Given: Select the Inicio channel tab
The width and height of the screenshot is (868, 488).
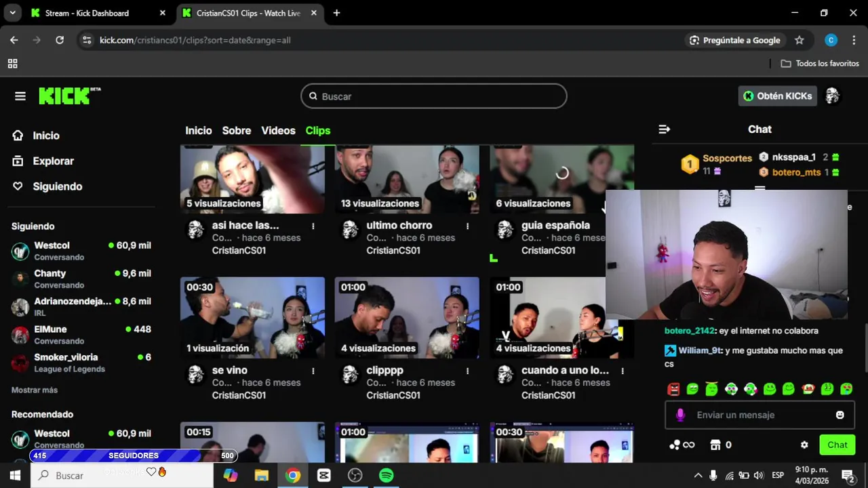Looking at the screenshot, I should tap(199, 130).
